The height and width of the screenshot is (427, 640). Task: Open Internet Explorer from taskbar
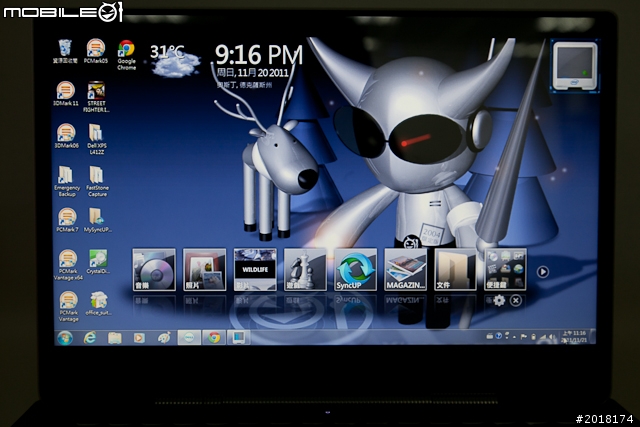click(x=90, y=338)
